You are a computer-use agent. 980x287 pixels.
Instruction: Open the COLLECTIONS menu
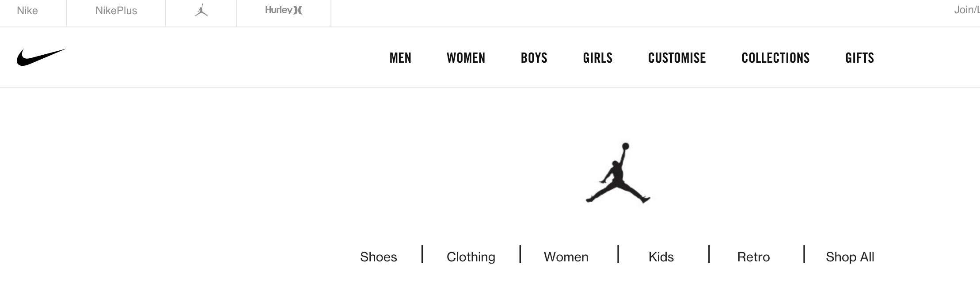click(775, 58)
